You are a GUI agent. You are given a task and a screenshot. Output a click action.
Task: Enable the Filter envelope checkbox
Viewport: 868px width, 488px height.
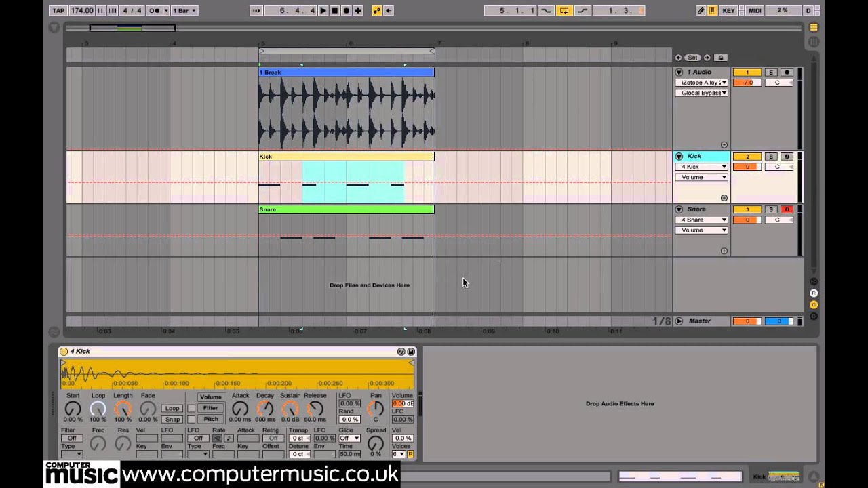click(191, 408)
